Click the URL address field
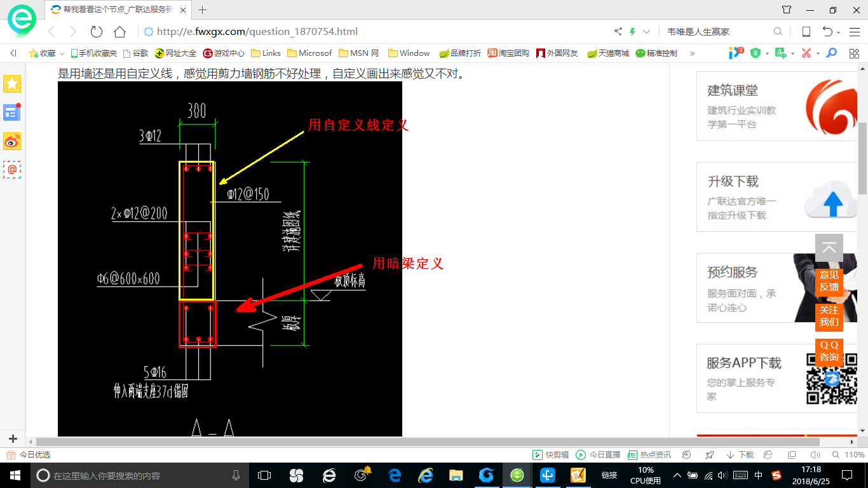The width and height of the screenshot is (868, 488). [x=375, y=32]
